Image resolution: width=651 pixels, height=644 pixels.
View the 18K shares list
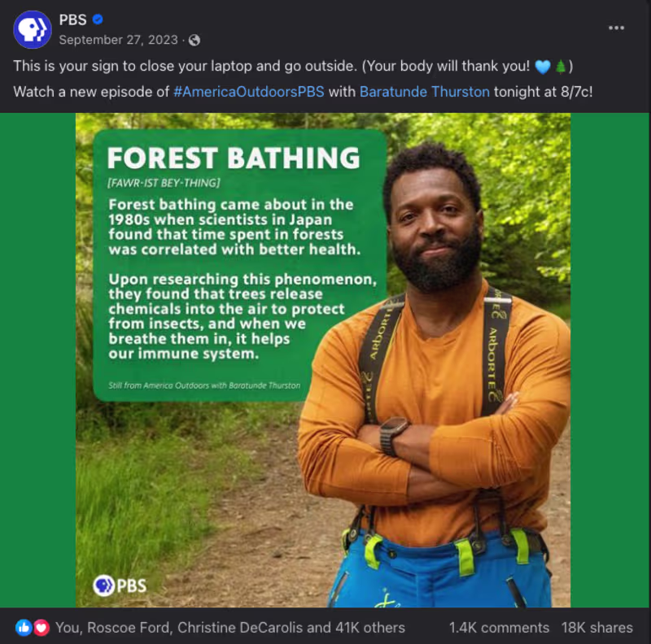click(596, 628)
